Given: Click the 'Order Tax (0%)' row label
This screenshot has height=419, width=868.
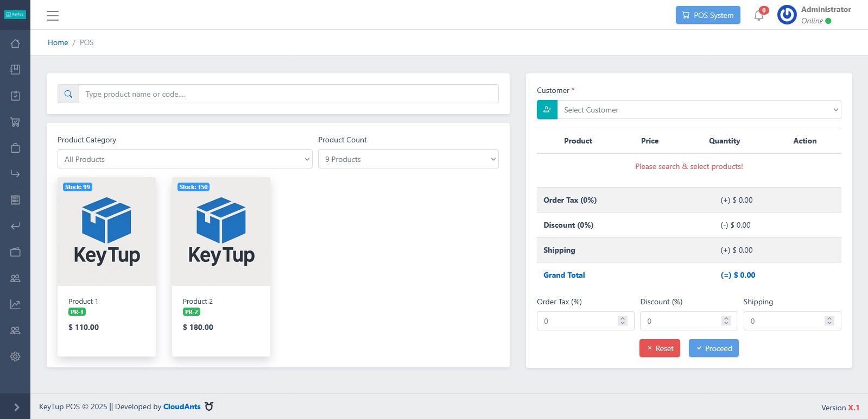Looking at the screenshot, I should (x=570, y=200).
